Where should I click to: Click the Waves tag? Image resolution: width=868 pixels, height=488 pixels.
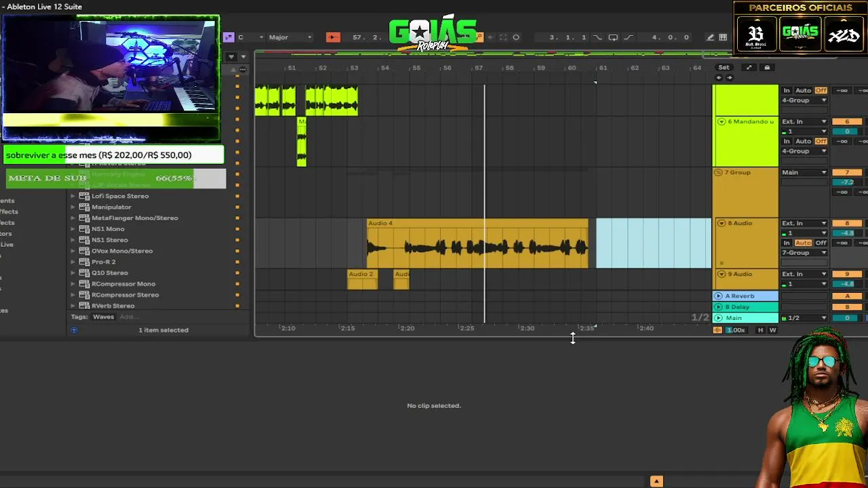tap(103, 317)
